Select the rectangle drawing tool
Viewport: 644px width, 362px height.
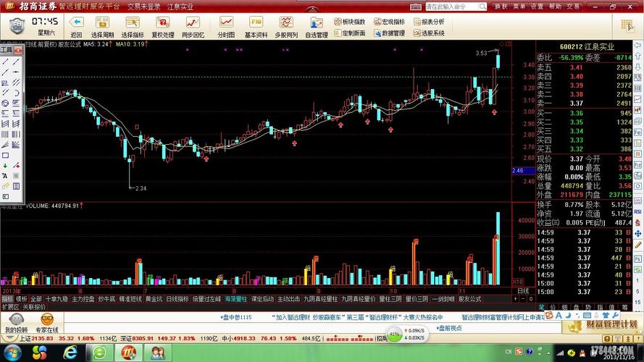5,156
